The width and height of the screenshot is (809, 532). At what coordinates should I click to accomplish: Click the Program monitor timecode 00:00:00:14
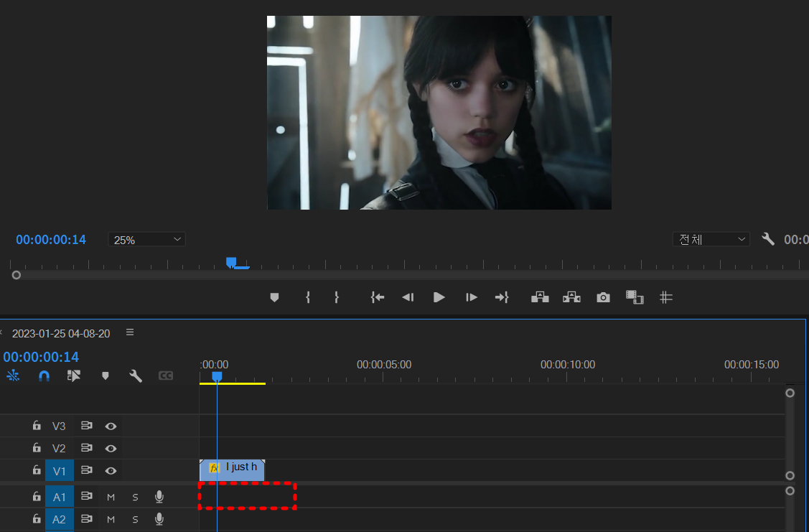click(x=50, y=239)
